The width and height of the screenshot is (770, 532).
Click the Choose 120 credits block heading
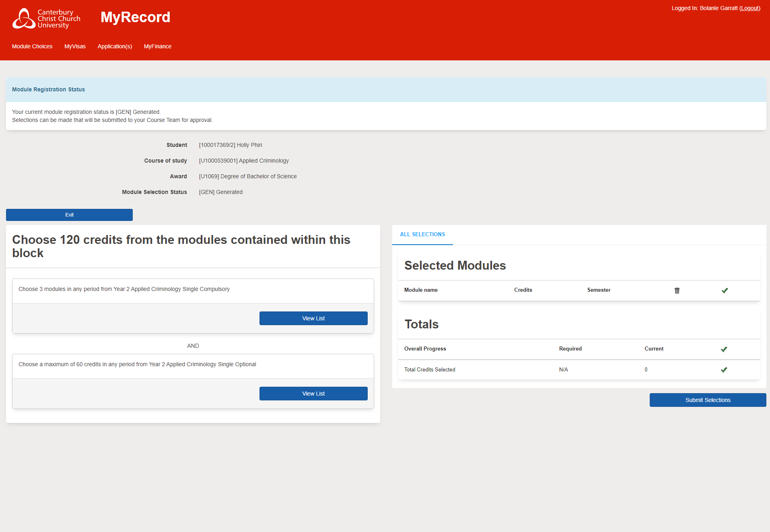point(181,246)
